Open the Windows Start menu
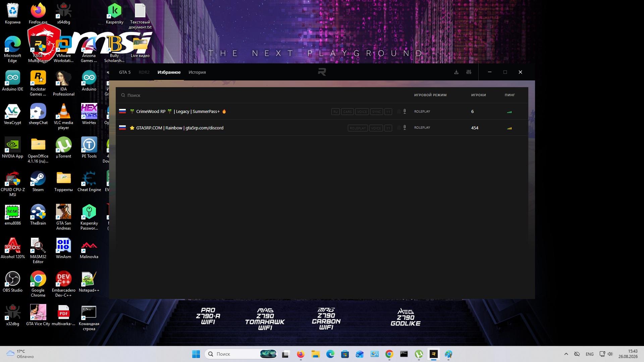Screen dimensions: 644x362 tap(196, 354)
